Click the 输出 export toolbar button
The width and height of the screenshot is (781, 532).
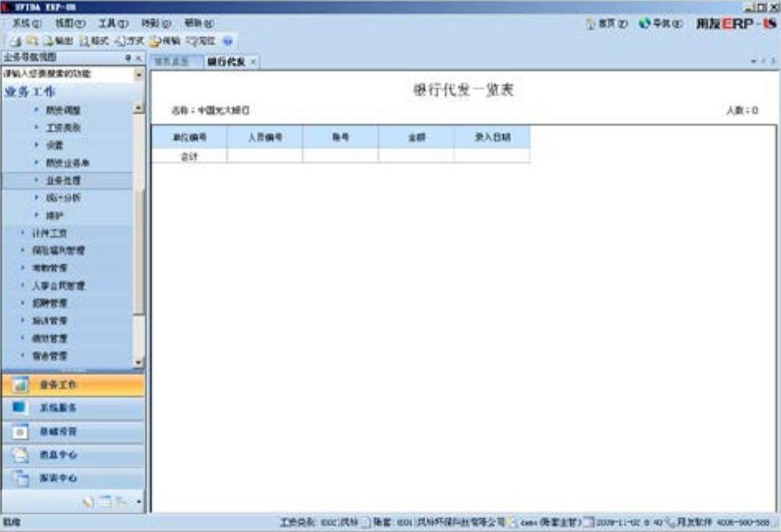coord(58,41)
